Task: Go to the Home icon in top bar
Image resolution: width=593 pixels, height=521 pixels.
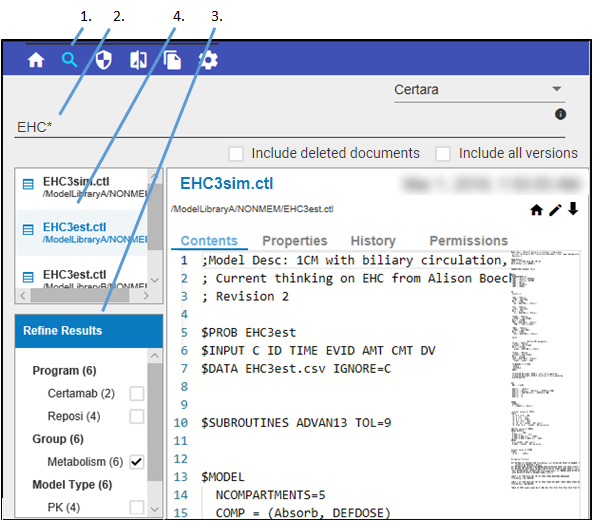Action: tap(36, 60)
